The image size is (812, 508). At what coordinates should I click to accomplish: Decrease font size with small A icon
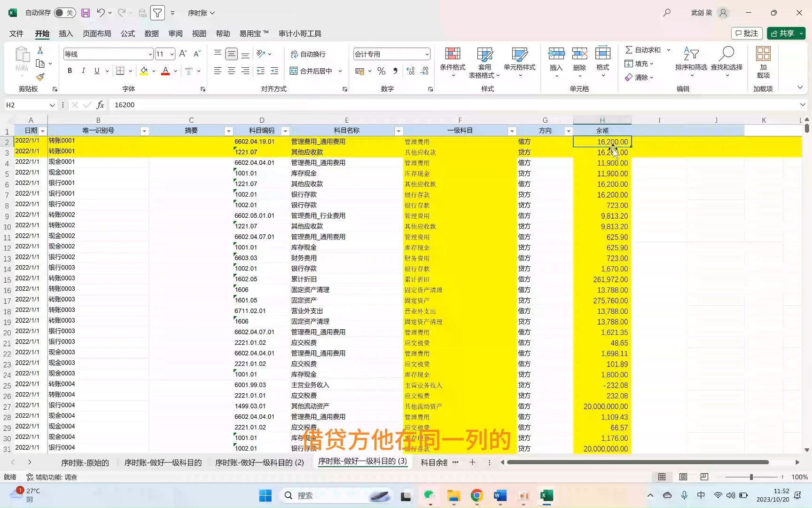(197, 54)
